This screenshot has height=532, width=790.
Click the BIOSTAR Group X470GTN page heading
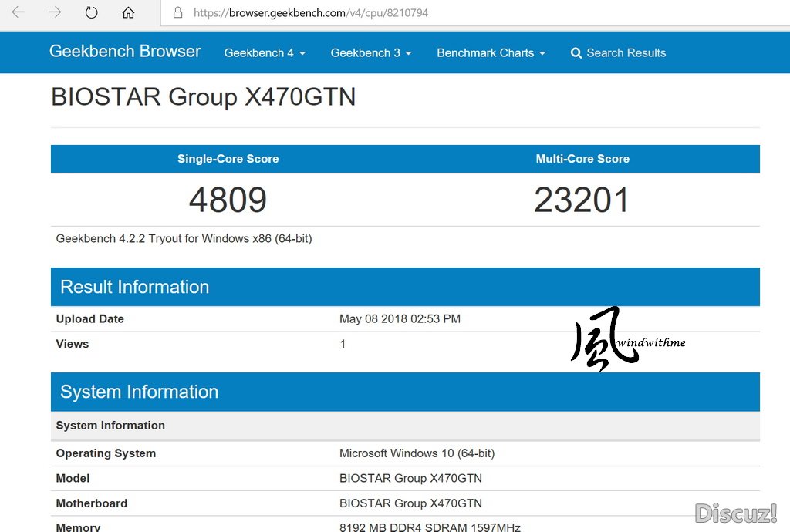point(203,97)
